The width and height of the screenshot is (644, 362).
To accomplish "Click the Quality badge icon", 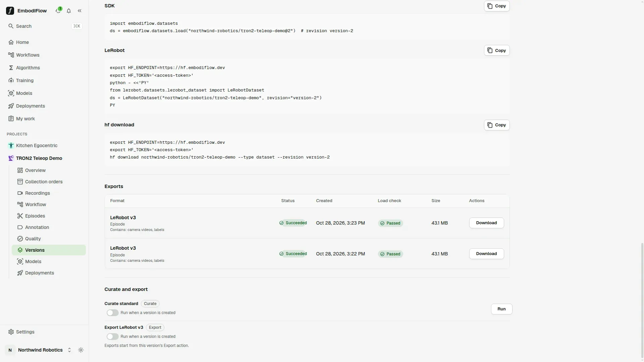I will 20,239.
